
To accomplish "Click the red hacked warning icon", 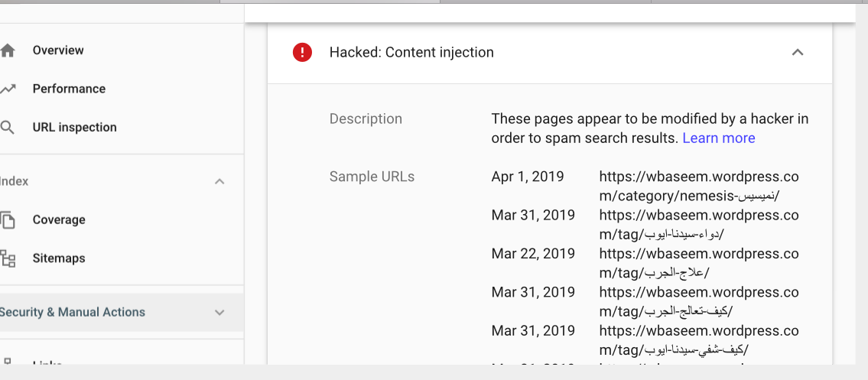I will [302, 53].
